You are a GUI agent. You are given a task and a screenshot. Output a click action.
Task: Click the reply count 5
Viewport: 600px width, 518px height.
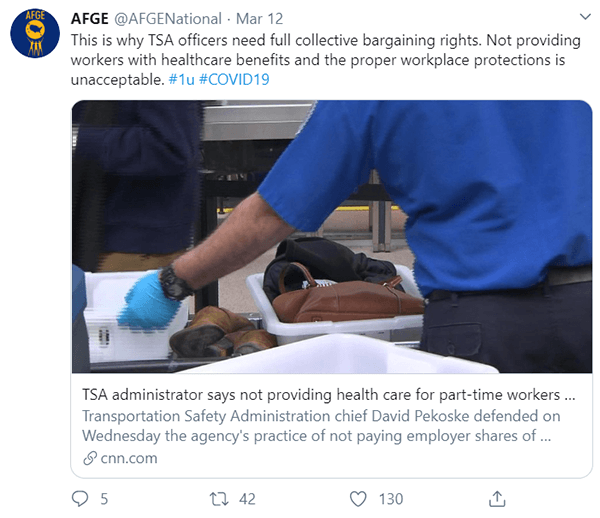[104, 499]
